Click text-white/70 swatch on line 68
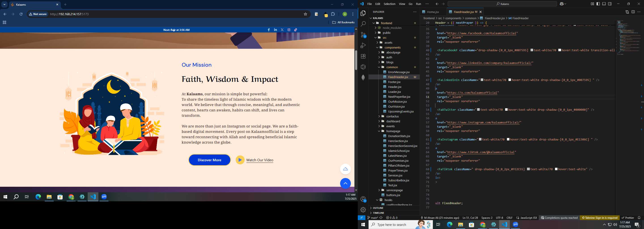Viewport: 644px width, 229px height. pyautogui.click(x=528, y=169)
